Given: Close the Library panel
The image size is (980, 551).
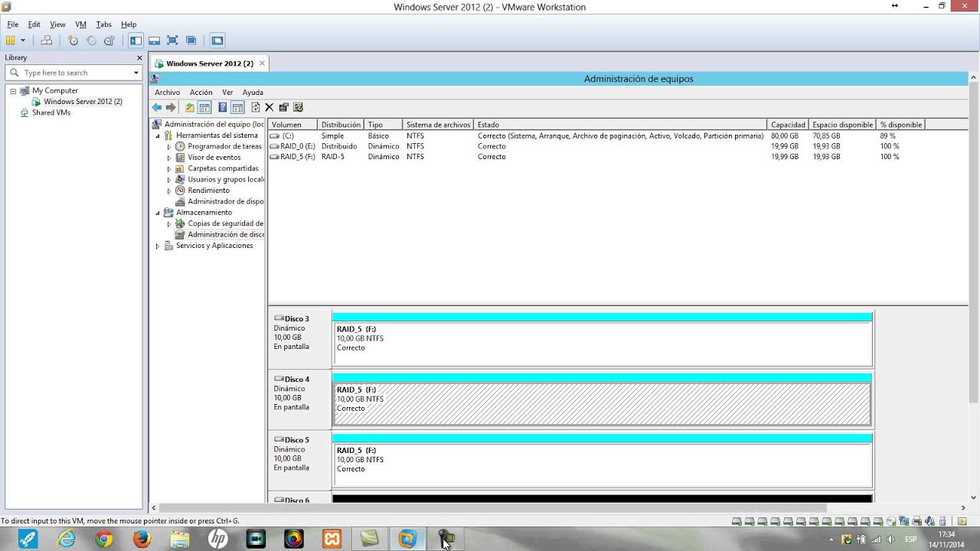Looking at the screenshot, I should click(x=139, y=57).
